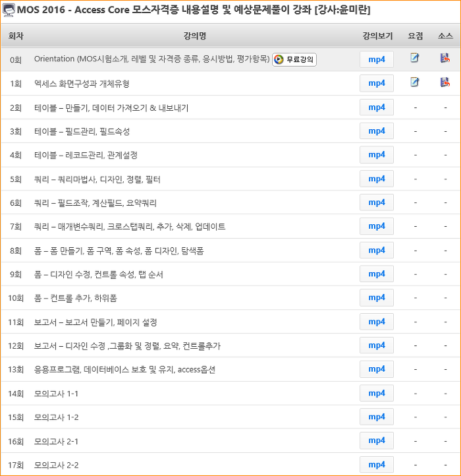Viewport: 461px width, 476px height.
Task: Play the mp4 for 7회 매개변수쿼리
Action: [377, 226]
